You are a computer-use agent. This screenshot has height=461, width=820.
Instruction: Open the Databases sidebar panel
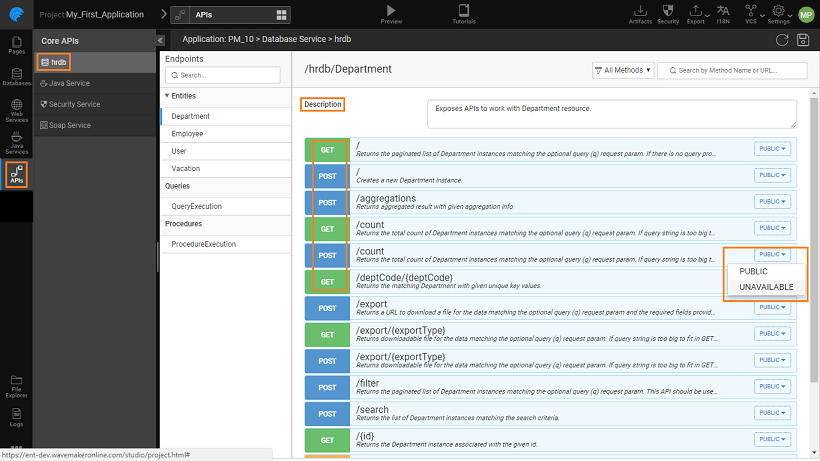pyautogui.click(x=16, y=76)
